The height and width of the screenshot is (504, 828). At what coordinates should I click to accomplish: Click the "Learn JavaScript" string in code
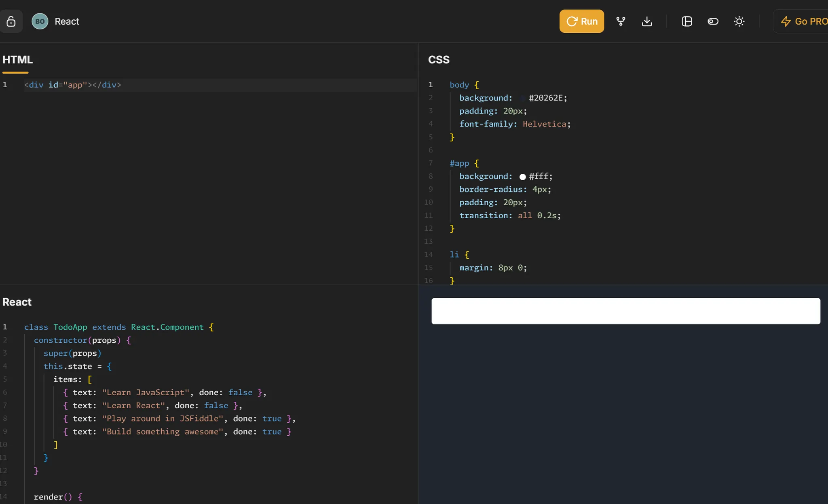point(146,392)
